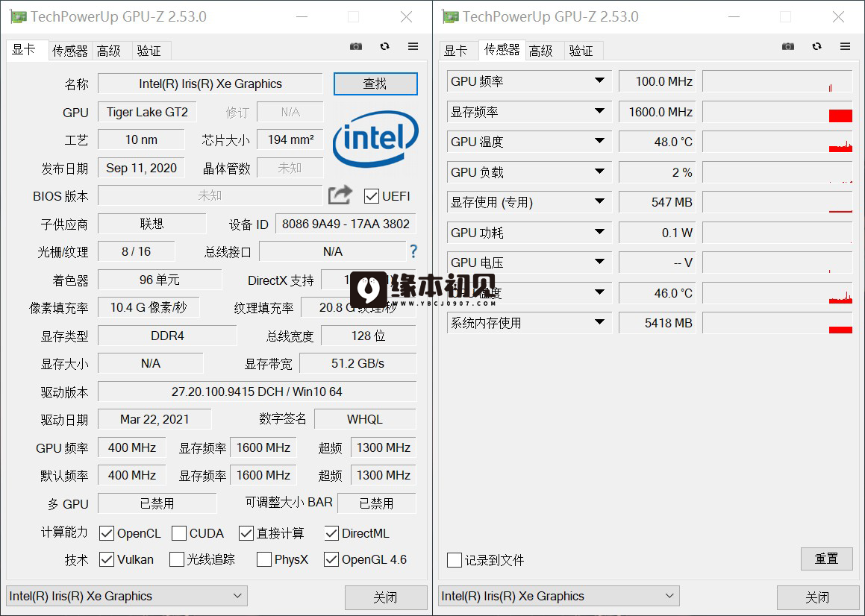Click the device ID field 8086 9A49
This screenshot has width=865, height=616.
point(346,224)
